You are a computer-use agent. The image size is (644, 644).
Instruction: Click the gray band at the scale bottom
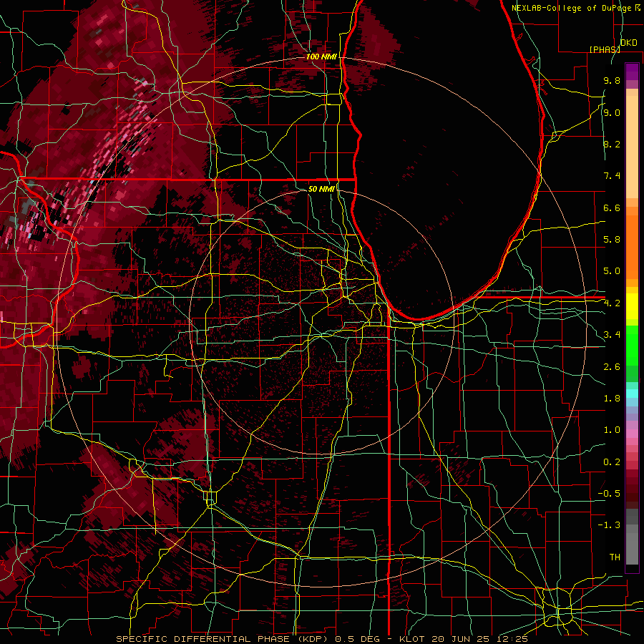(x=632, y=545)
